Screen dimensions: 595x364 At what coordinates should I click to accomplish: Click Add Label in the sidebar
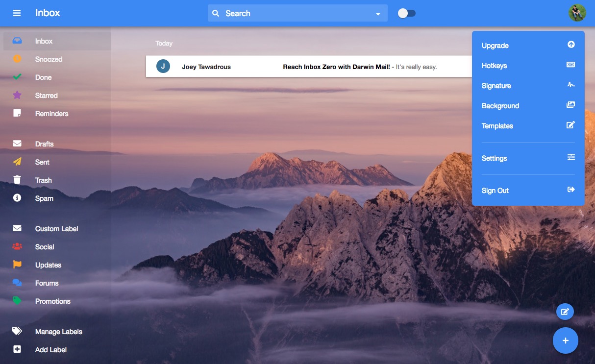pos(50,350)
